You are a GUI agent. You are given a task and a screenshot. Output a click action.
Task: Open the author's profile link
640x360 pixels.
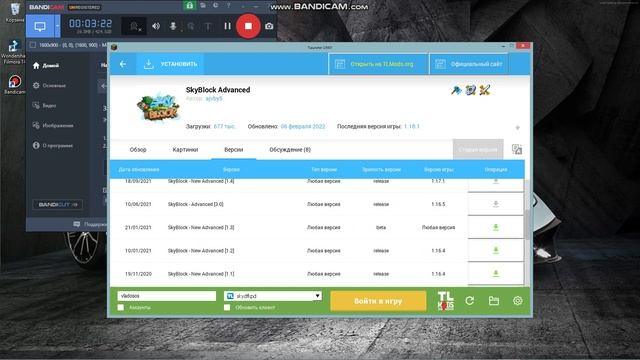(214, 99)
